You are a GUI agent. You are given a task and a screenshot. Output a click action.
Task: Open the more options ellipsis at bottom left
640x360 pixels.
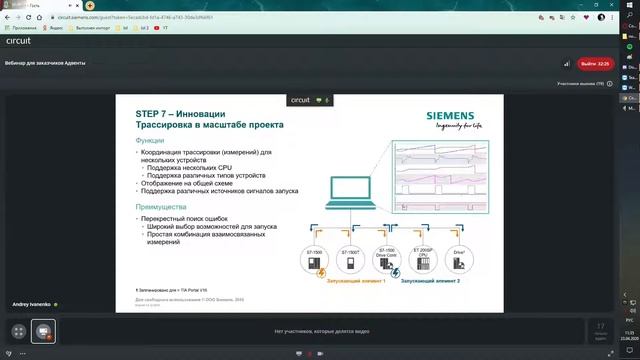click(x=23, y=353)
